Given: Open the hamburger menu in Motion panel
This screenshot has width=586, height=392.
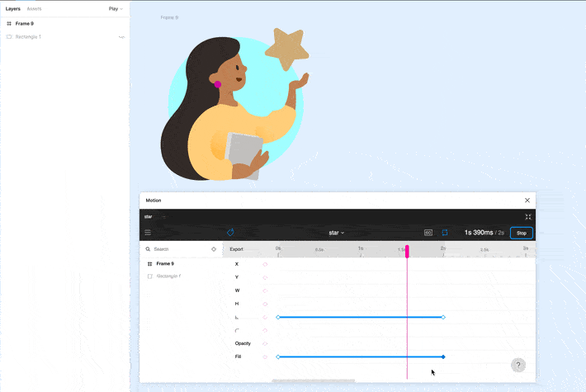Looking at the screenshot, I should coord(148,233).
